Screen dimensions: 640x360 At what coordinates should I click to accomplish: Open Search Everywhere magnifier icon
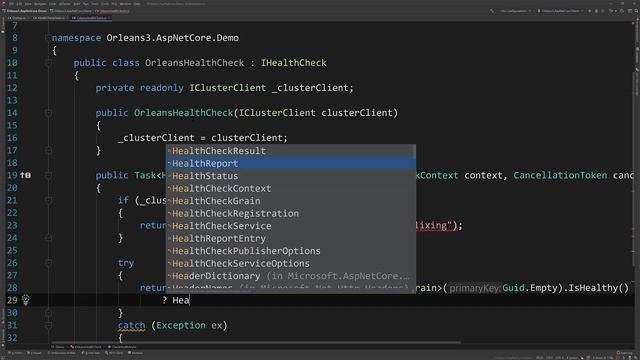[636, 11]
